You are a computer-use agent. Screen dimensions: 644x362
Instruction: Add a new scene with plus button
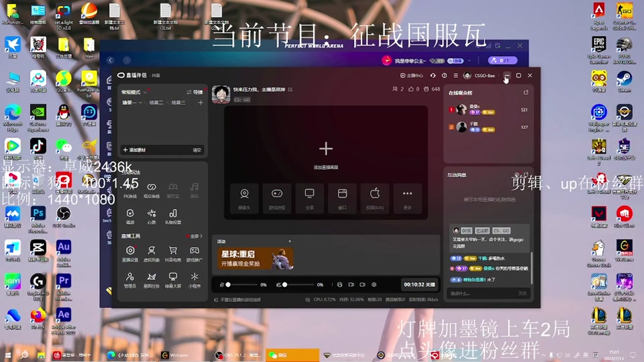pyautogui.click(x=201, y=102)
